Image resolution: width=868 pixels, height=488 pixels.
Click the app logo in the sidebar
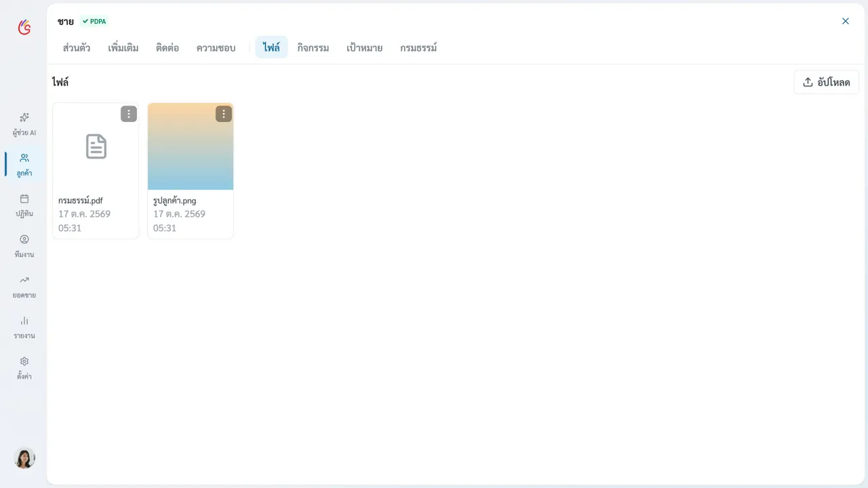tap(24, 27)
